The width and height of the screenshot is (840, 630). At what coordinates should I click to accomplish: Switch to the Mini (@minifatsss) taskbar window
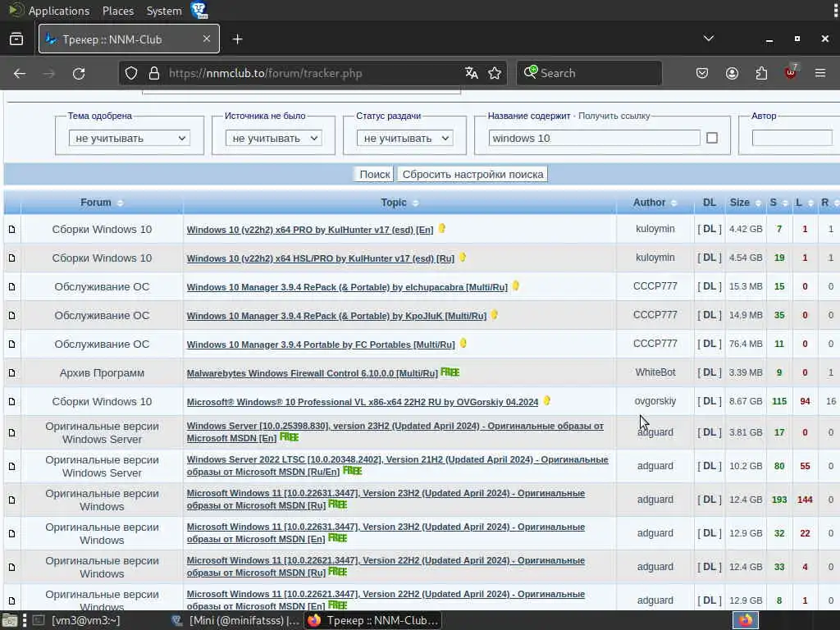[x=237, y=620]
